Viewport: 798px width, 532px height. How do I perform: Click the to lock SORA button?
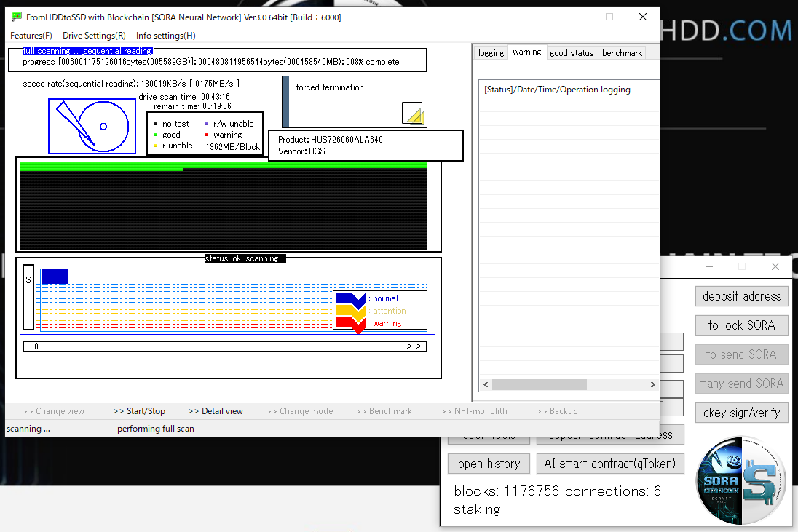(741, 325)
